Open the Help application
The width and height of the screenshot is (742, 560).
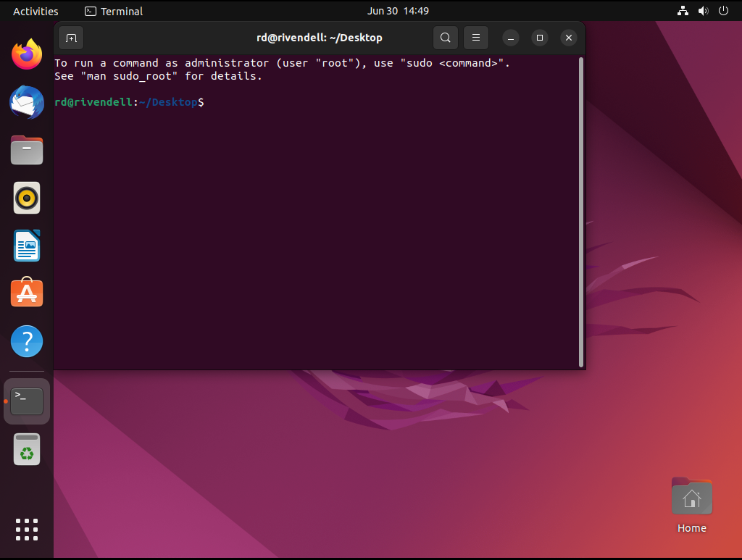pyautogui.click(x=27, y=341)
